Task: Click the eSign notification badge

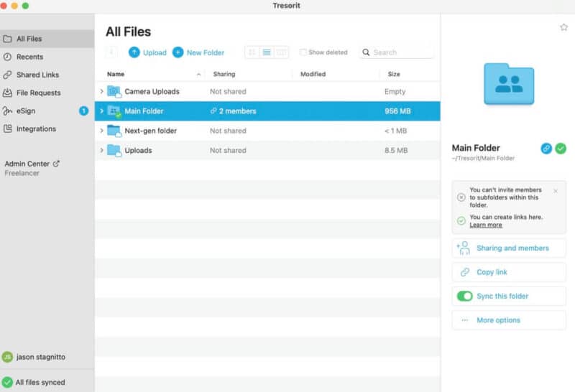Action: pos(83,111)
